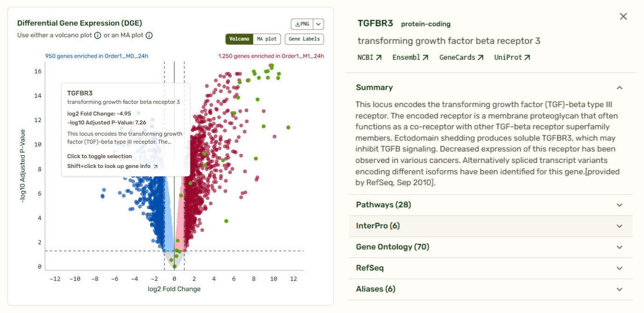
Task: Collapse the Summary section
Action: tap(619, 87)
